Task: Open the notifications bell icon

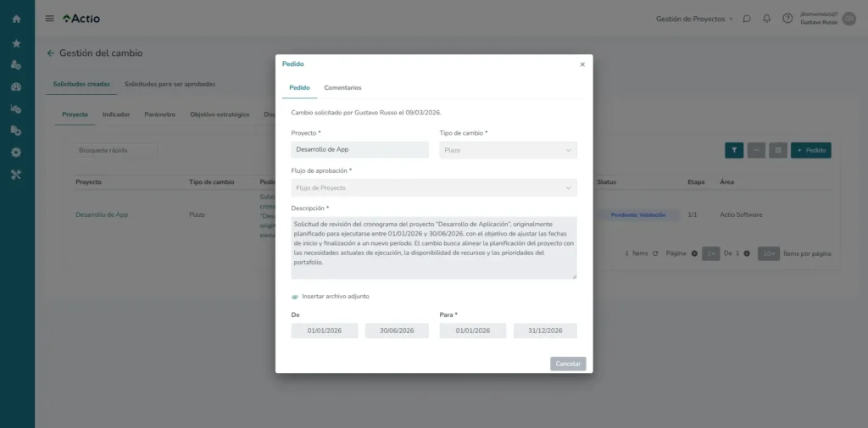Action: pyautogui.click(x=767, y=19)
